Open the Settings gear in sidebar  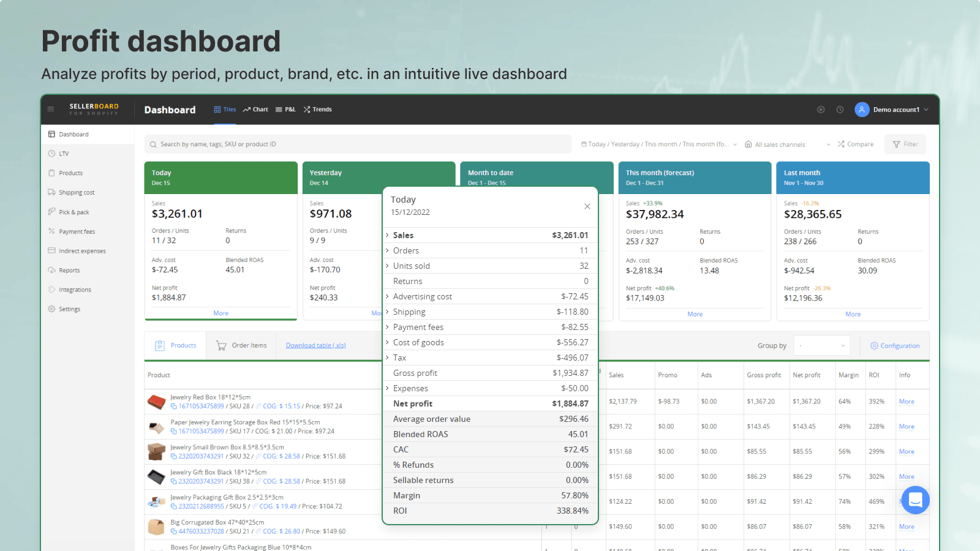(52, 309)
